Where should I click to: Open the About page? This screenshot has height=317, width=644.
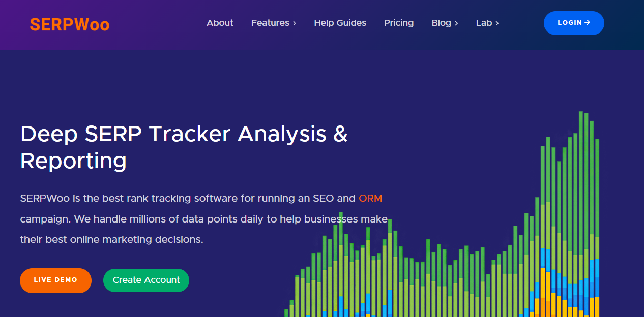click(x=220, y=23)
